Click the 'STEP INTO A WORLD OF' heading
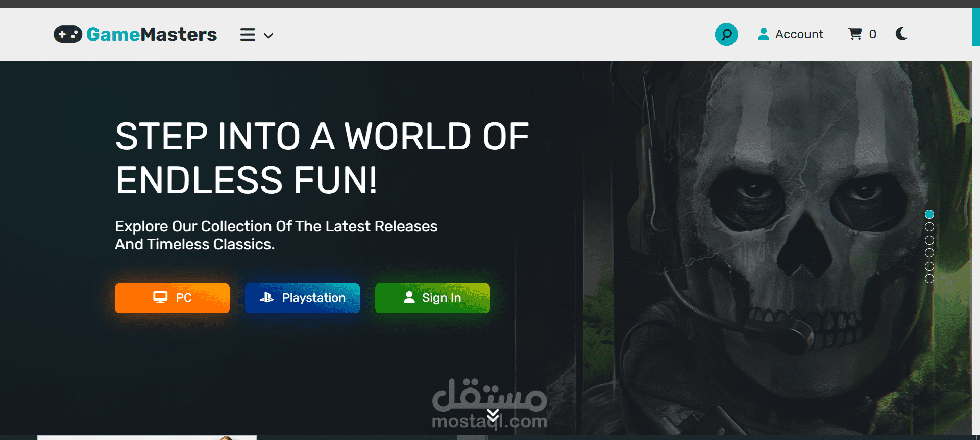 (322, 137)
